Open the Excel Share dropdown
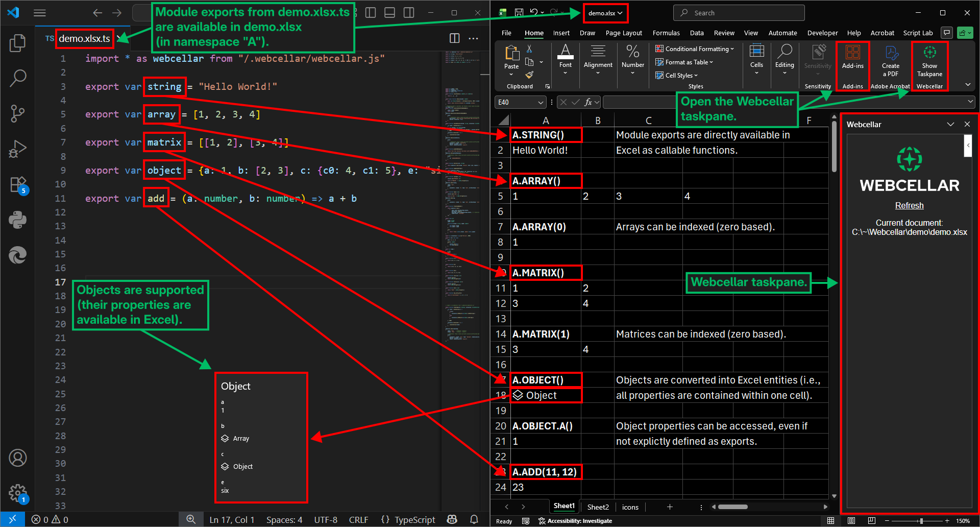 [965, 33]
